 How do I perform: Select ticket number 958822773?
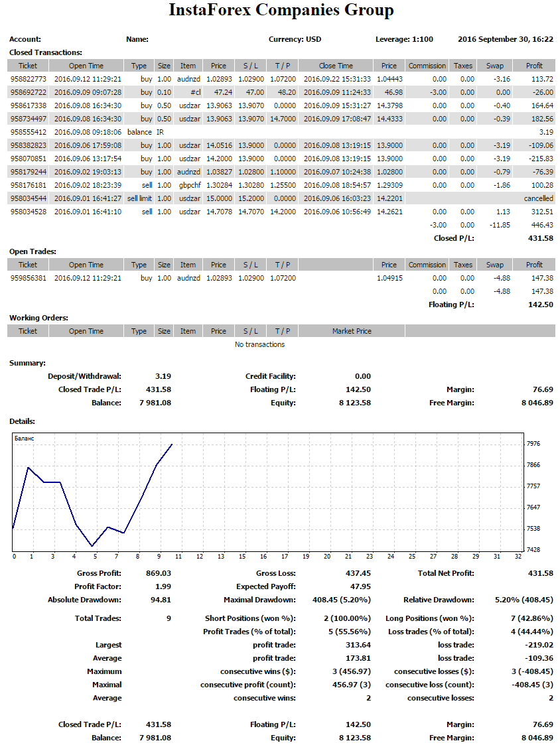point(28,79)
